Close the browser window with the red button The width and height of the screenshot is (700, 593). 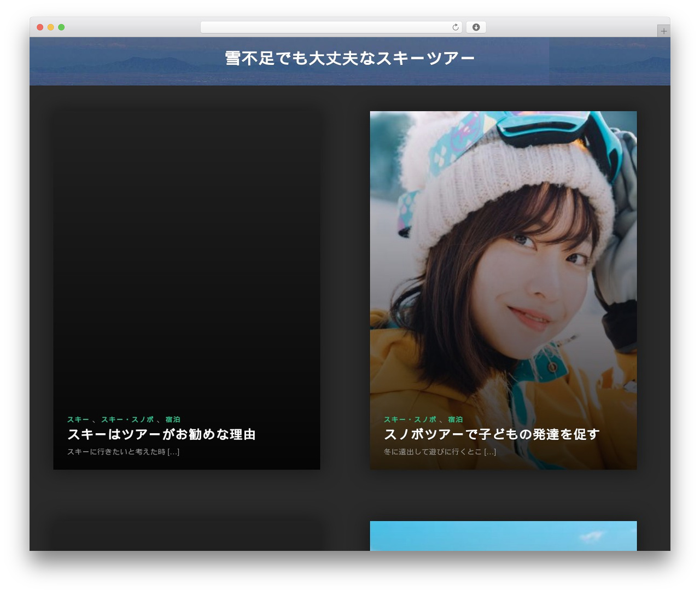(40, 27)
